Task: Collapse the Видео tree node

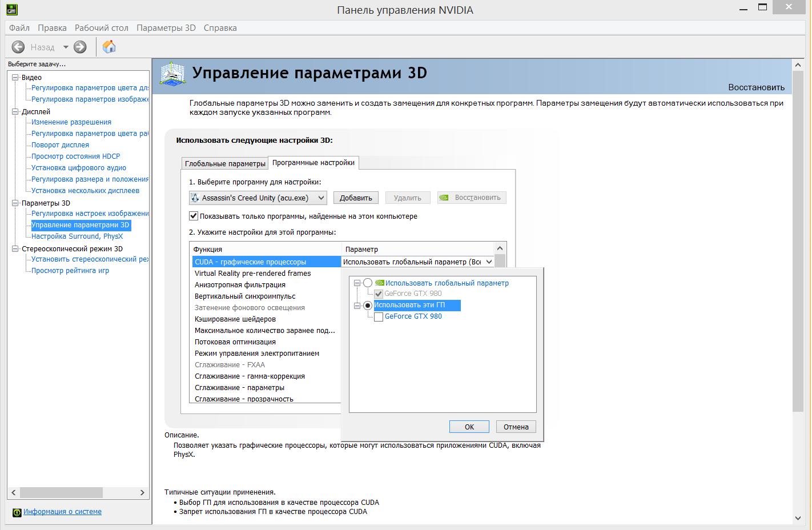Action: pos(15,77)
